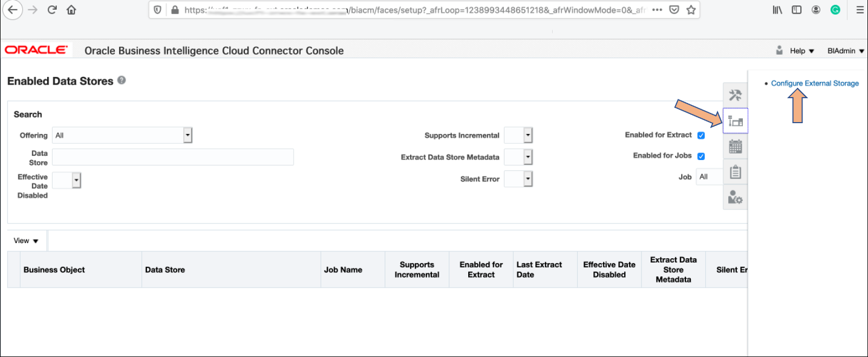
Task: Uncheck the Enabled for Jobs checkbox
Action: pyautogui.click(x=701, y=156)
